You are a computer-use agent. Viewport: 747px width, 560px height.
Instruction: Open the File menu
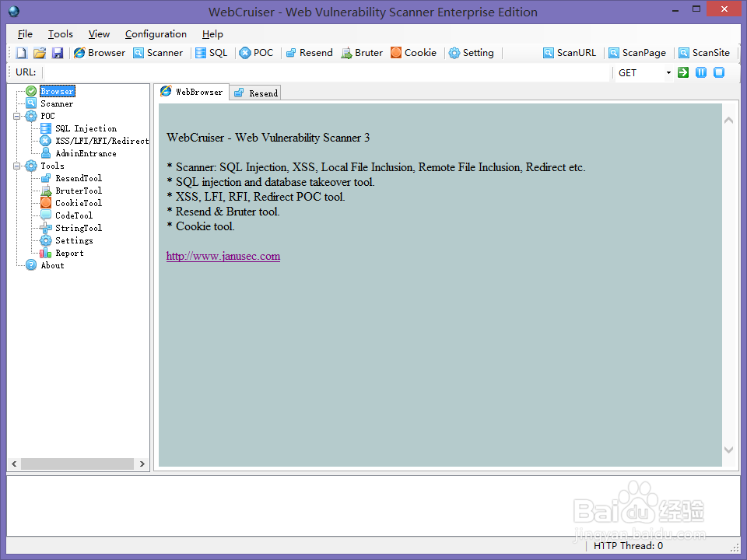pyautogui.click(x=25, y=34)
